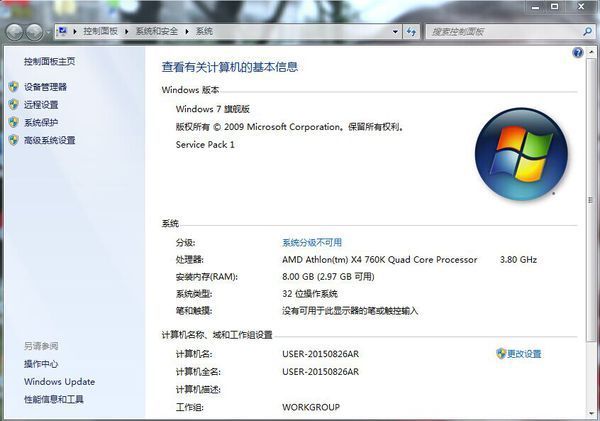This screenshot has width=600, height=421.
Task: Open 设备管理器 link
Action: click(x=45, y=87)
